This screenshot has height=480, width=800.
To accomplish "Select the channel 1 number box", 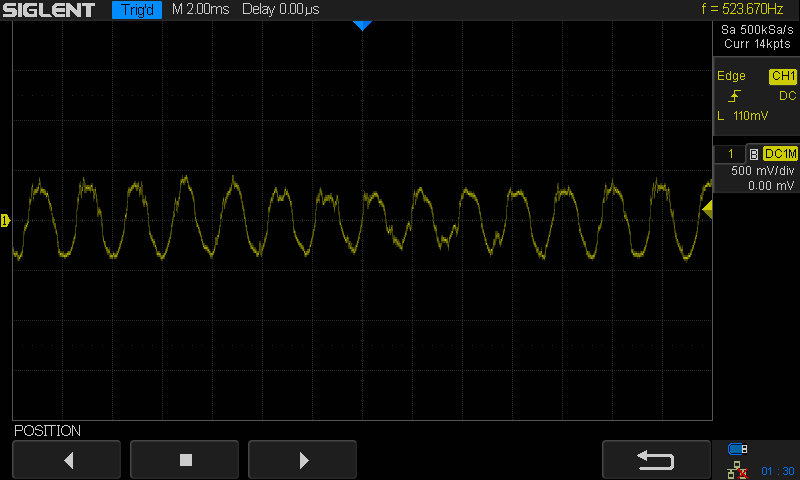I will point(730,154).
